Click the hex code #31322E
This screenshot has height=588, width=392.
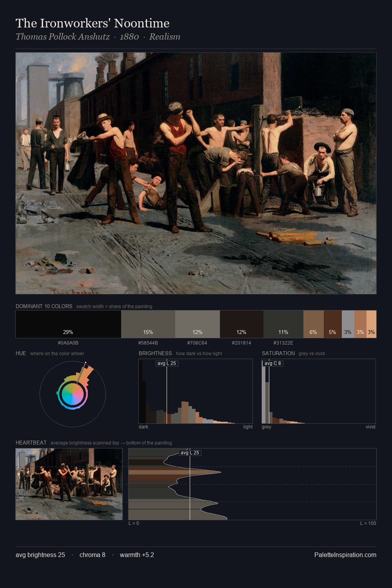283,343
